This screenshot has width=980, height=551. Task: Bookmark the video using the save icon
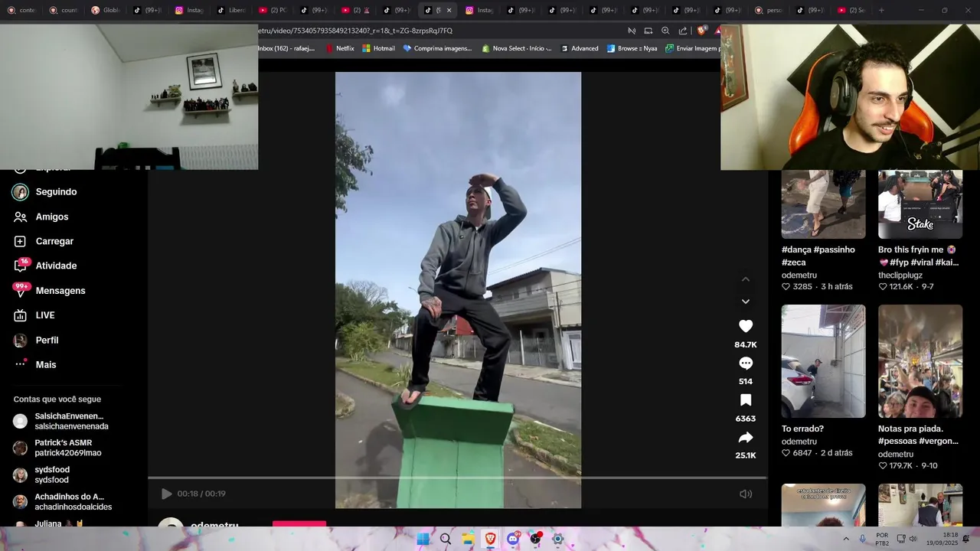point(746,400)
